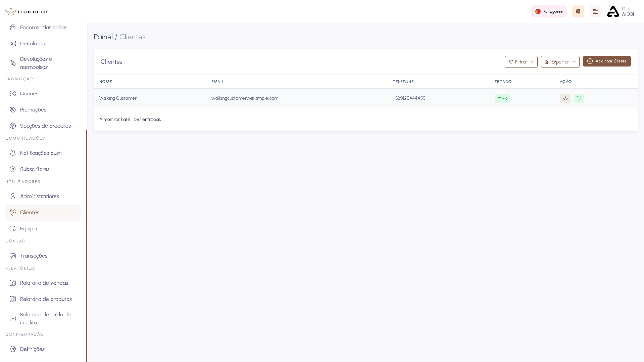The width and height of the screenshot is (644, 362).
Task: Collapse the sidebar using the menu icon
Action: point(596,11)
